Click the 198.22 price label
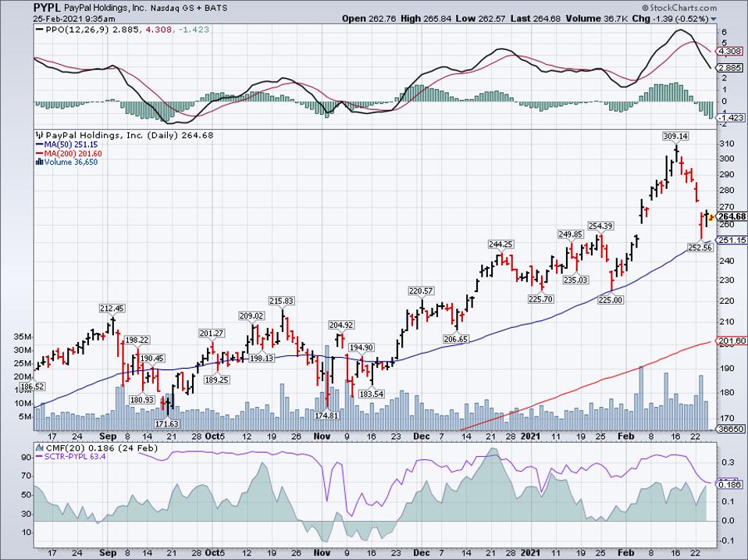Image resolution: width=748 pixels, height=560 pixels. click(137, 340)
